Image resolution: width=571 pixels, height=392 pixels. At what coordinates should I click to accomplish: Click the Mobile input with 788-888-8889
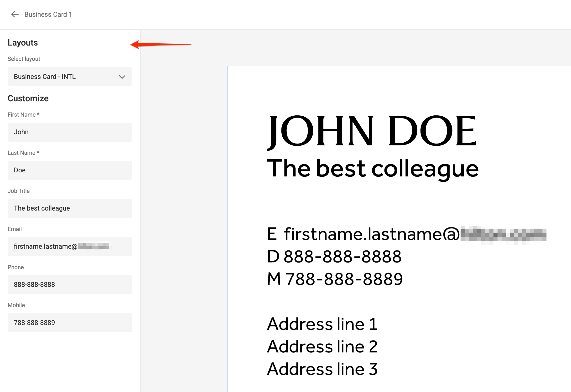[70, 322]
